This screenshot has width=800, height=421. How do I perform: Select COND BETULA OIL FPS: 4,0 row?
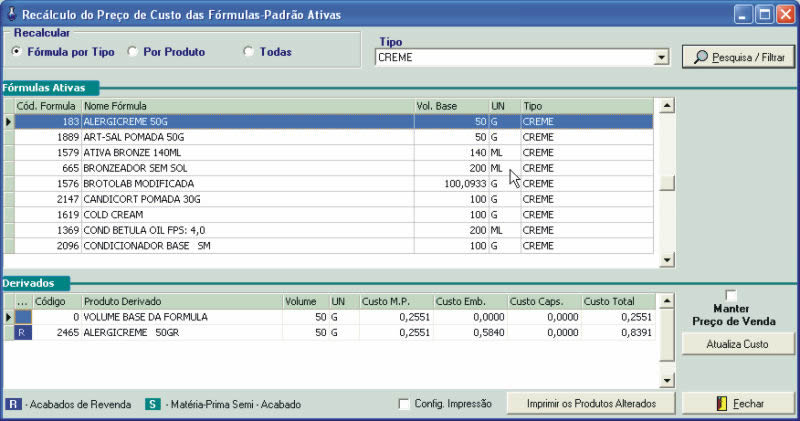click(x=334, y=230)
